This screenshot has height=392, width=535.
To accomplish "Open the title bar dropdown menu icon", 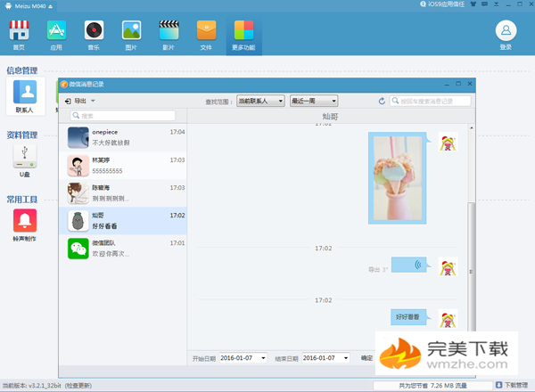I will pyautogui.click(x=496, y=4).
